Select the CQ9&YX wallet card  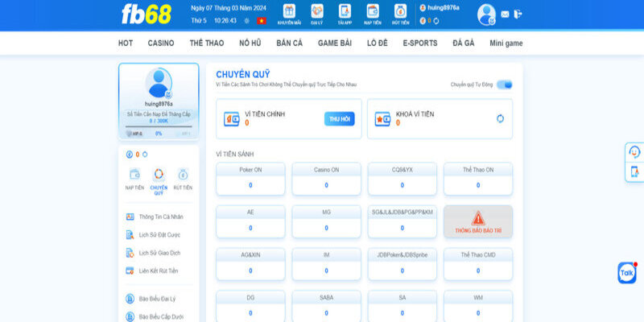[x=402, y=179]
